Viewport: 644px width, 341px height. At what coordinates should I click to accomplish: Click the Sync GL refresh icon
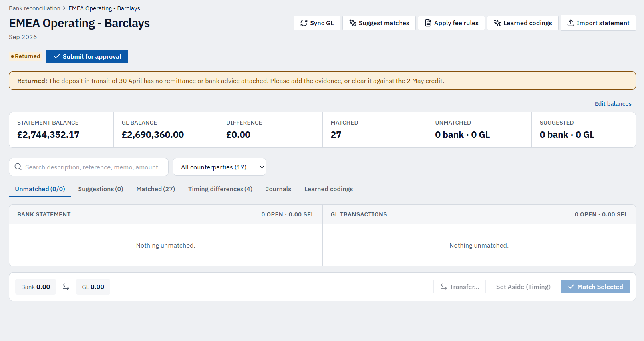tap(304, 23)
